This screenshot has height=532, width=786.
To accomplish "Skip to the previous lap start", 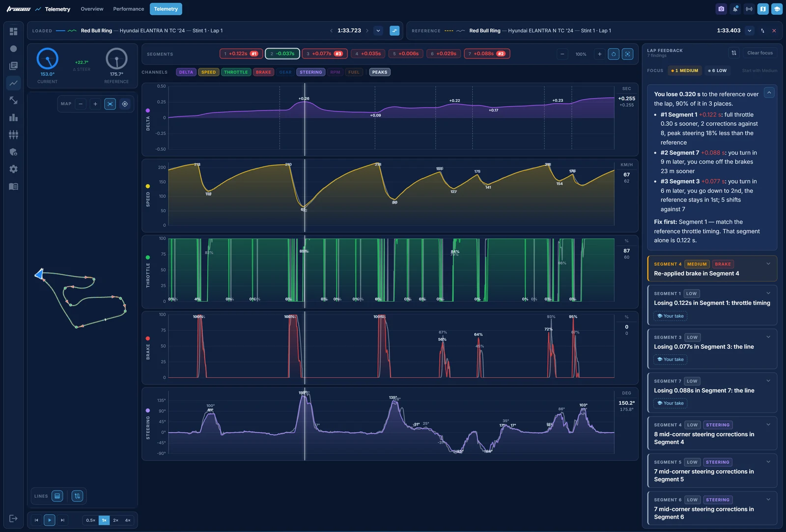I will click(36, 520).
